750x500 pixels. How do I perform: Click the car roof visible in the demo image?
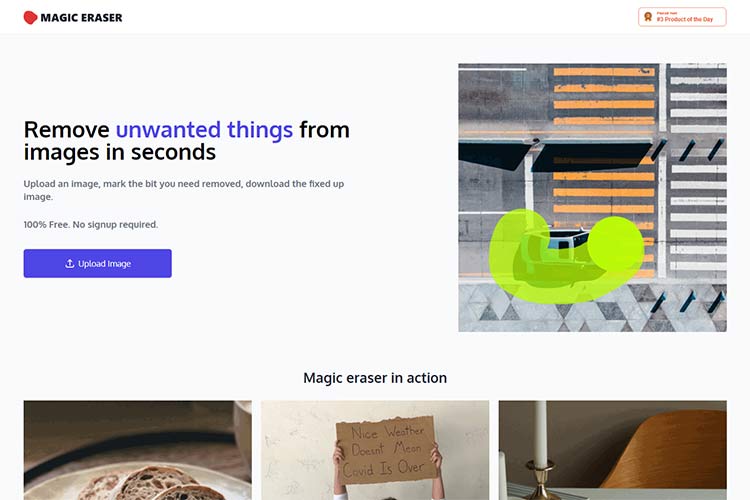(x=567, y=239)
